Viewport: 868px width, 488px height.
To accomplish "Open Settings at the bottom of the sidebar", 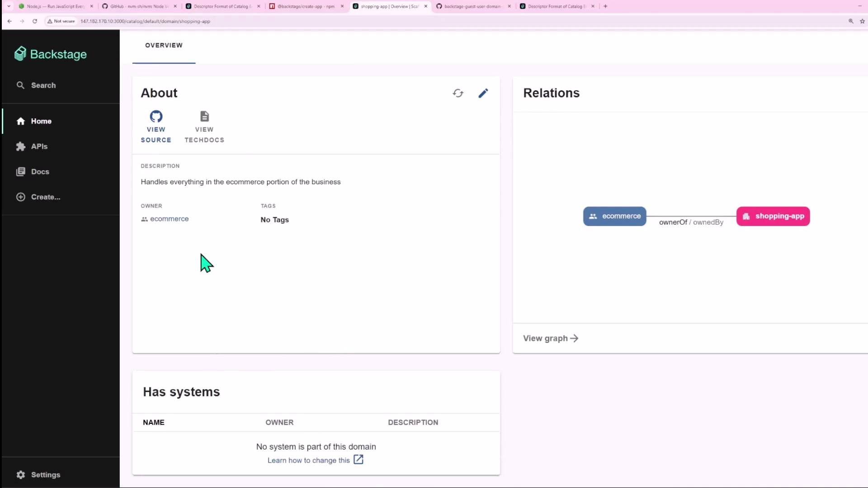I will [x=38, y=475].
